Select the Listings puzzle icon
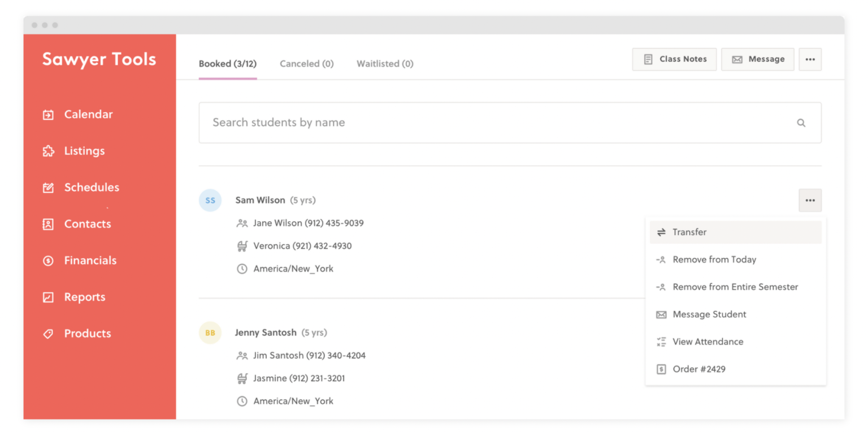The image size is (868, 432). (48, 150)
